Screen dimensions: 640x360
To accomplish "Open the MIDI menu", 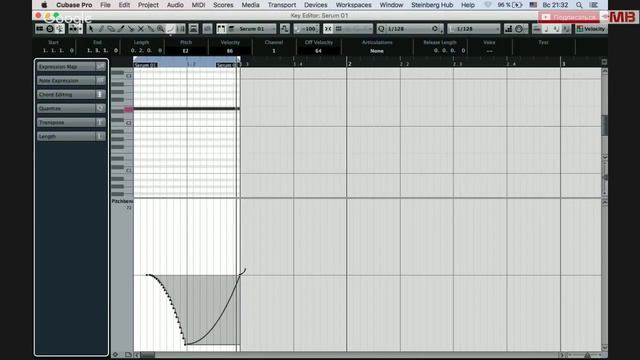I will click(198, 5).
